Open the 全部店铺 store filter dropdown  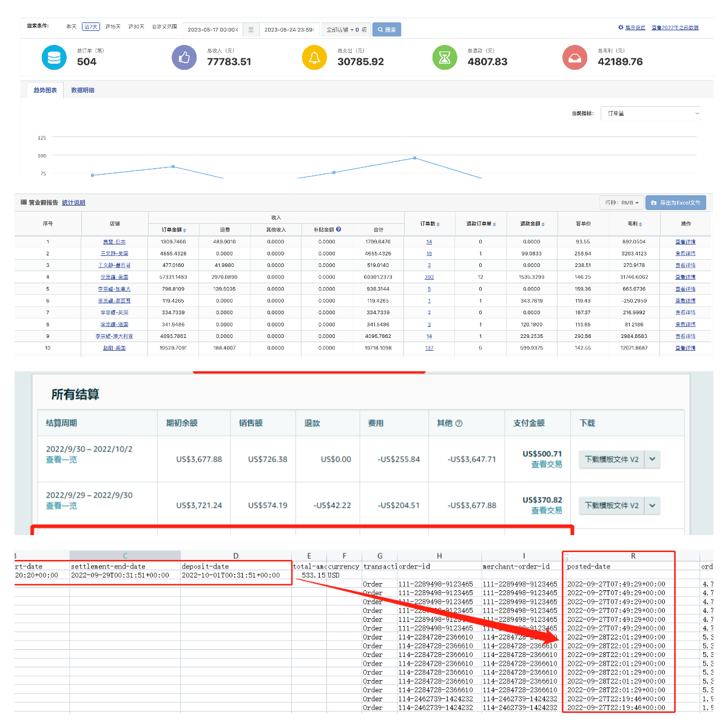[x=346, y=30]
